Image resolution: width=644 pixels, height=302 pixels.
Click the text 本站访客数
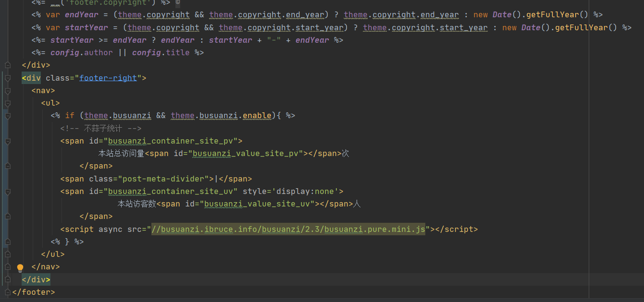click(137, 204)
